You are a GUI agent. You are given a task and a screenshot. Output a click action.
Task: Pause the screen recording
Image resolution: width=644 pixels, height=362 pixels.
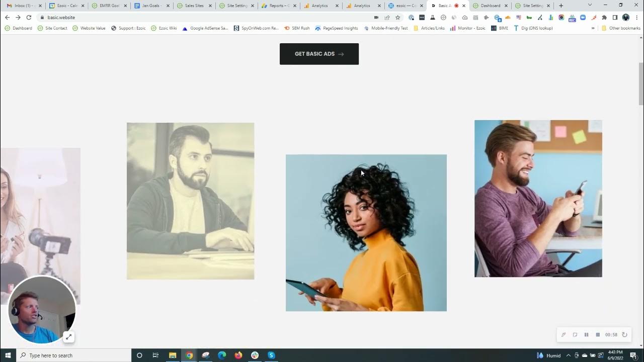click(x=586, y=335)
